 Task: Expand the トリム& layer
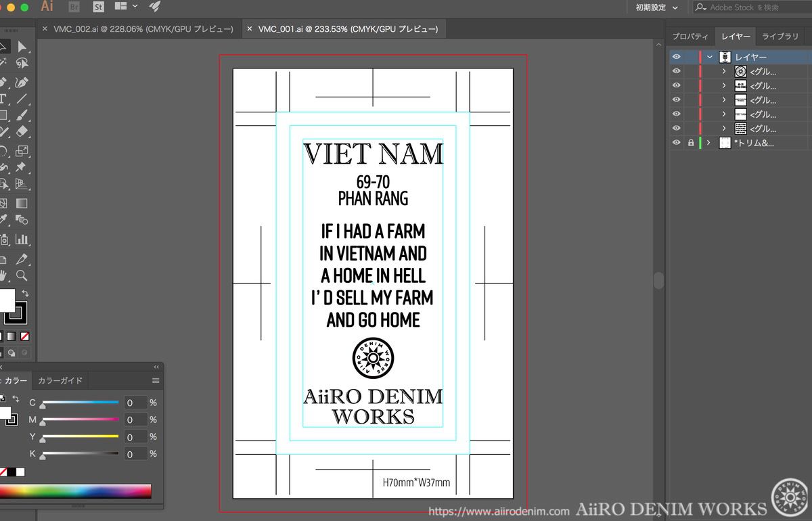coord(709,143)
